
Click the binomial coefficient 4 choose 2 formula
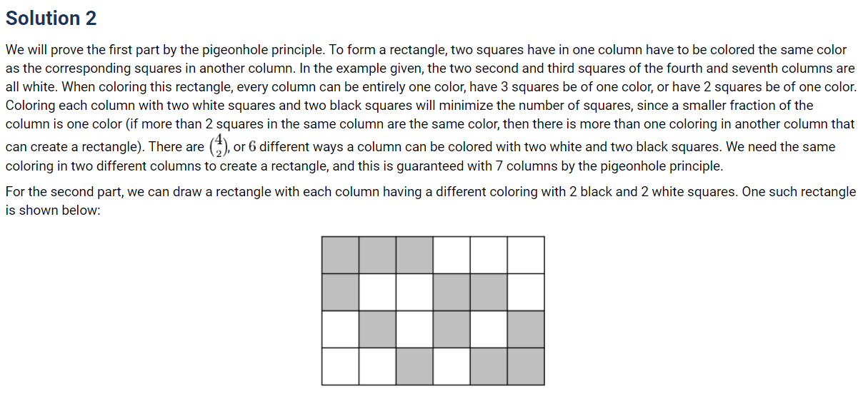(x=216, y=148)
